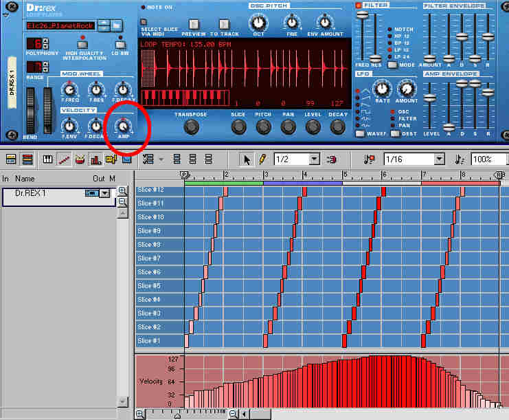Increase bend Range with the up arrow

46,64
